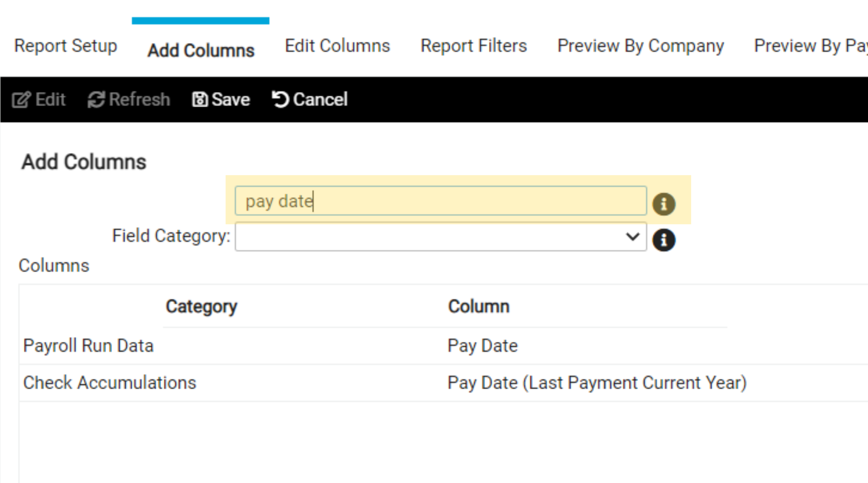Go to Report Filters tab
The height and width of the screenshot is (483, 868).
tap(473, 46)
